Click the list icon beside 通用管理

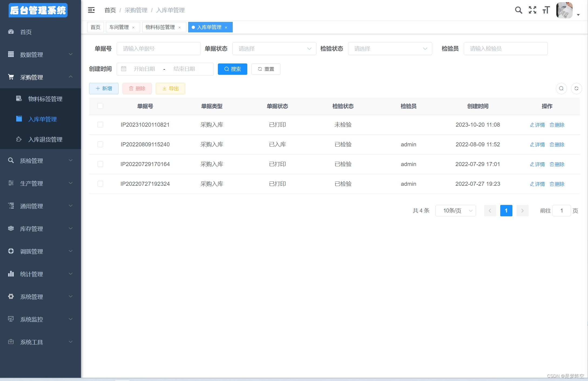click(x=11, y=206)
